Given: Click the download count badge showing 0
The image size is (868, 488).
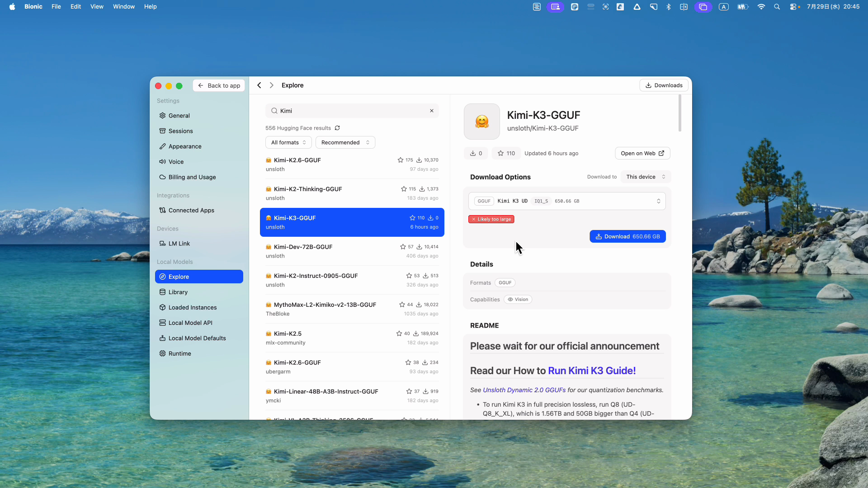Looking at the screenshot, I should point(476,153).
